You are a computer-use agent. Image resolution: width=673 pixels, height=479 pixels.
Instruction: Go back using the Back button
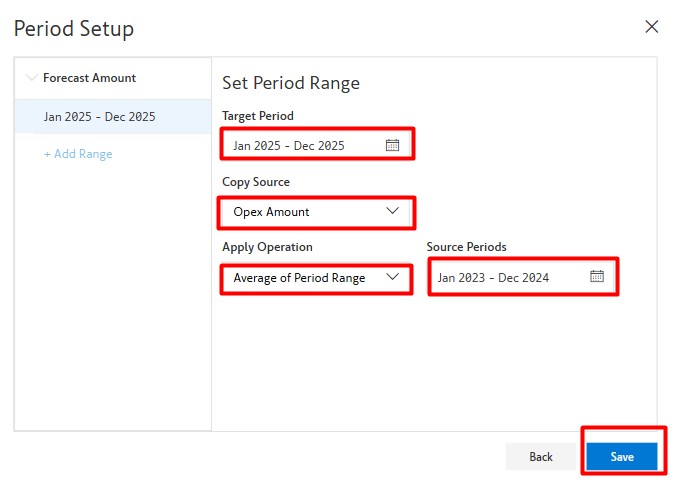tap(540, 456)
